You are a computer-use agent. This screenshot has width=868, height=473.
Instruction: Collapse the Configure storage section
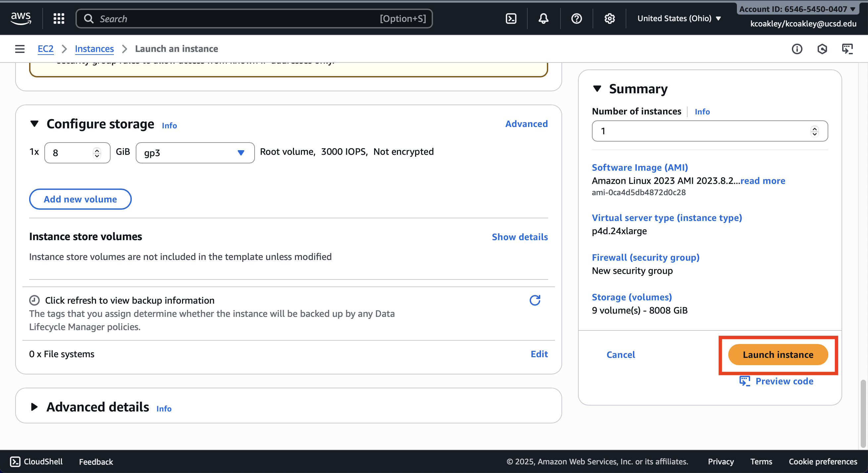pyautogui.click(x=34, y=124)
